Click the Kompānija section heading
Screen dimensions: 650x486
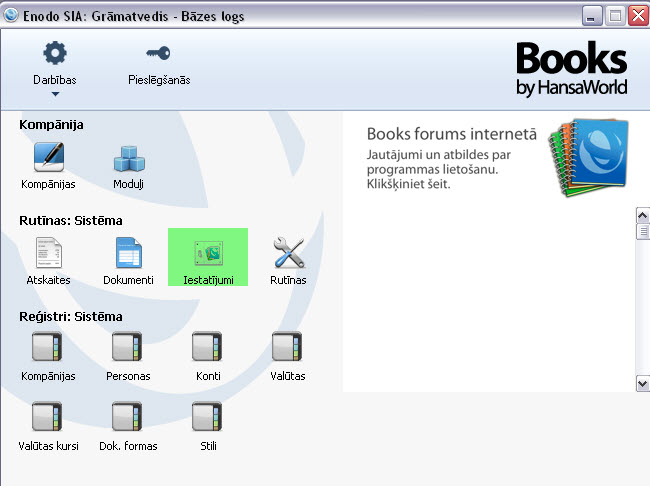point(51,124)
